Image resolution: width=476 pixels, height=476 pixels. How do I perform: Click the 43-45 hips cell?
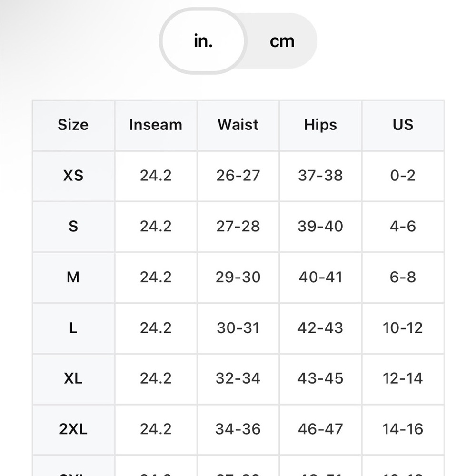pos(320,378)
